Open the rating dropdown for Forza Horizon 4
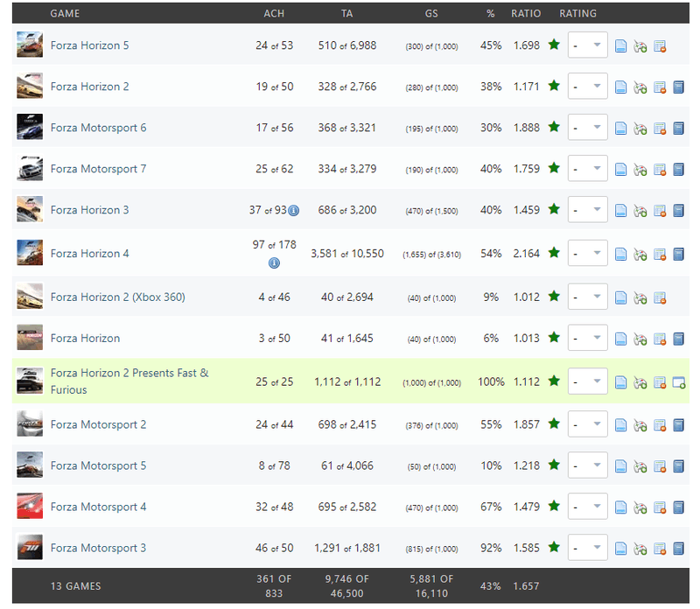Viewport: 700px width, 609px height. 587,253
